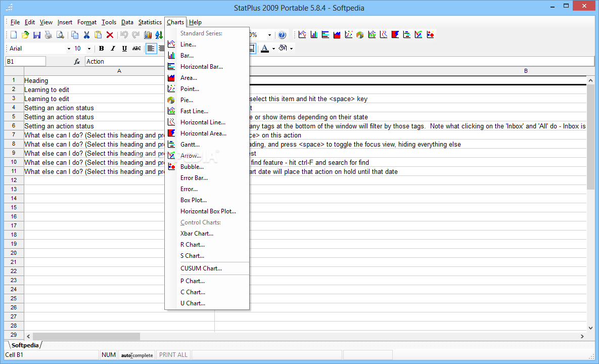Screen dimensions: 599x364
Task: Choose Xbar Chart... from the Charts menu
Action: [x=207, y=234]
